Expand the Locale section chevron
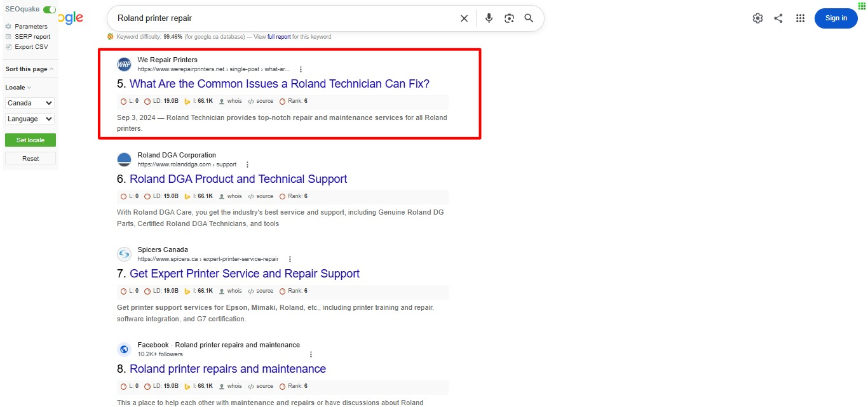 29,88
